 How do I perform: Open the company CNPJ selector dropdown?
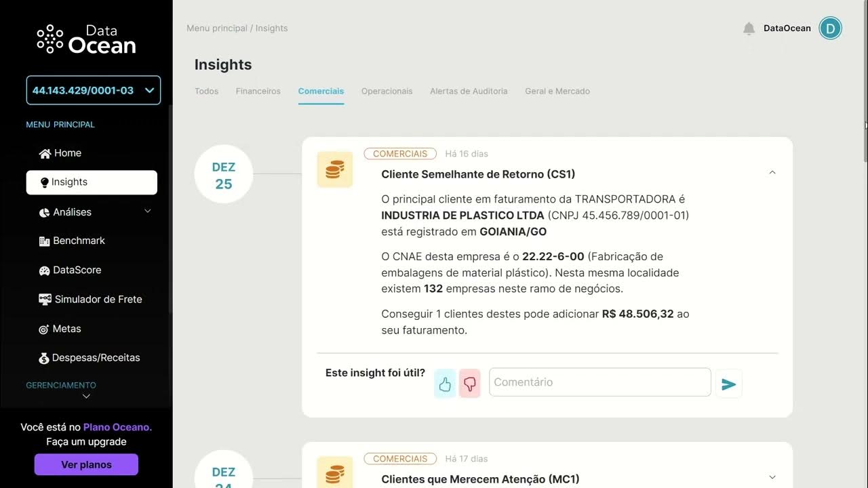tap(93, 89)
